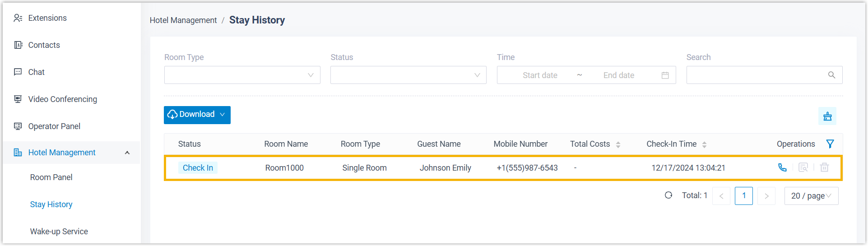Click the Download button
This screenshot has width=868, height=246.
click(197, 115)
